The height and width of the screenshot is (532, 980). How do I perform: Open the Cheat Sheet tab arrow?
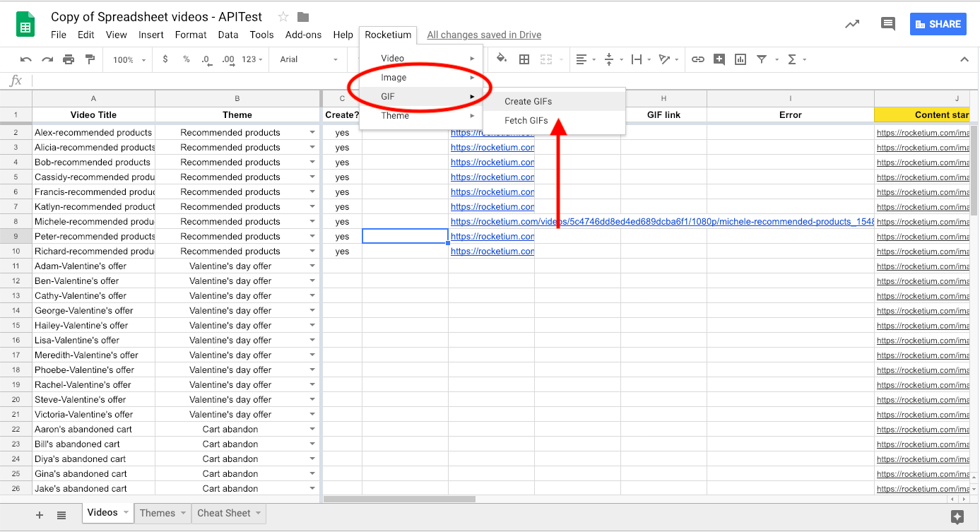click(258, 513)
